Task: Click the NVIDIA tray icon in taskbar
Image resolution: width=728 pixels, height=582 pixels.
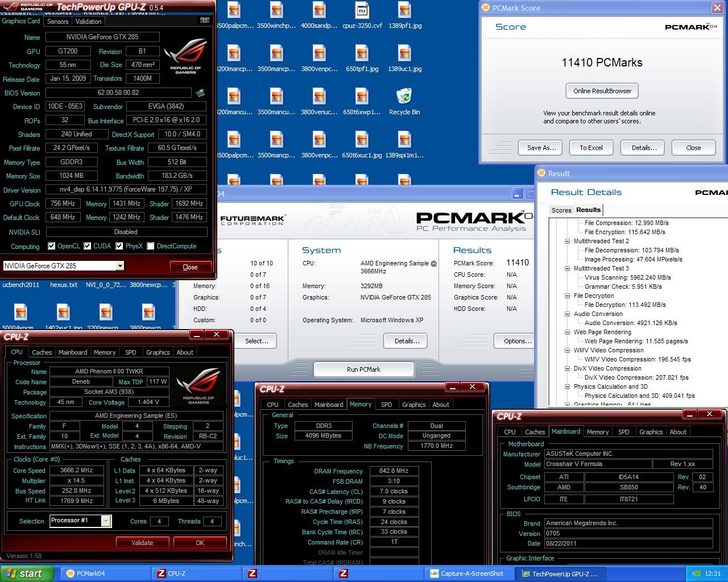Action: click(x=697, y=574)
